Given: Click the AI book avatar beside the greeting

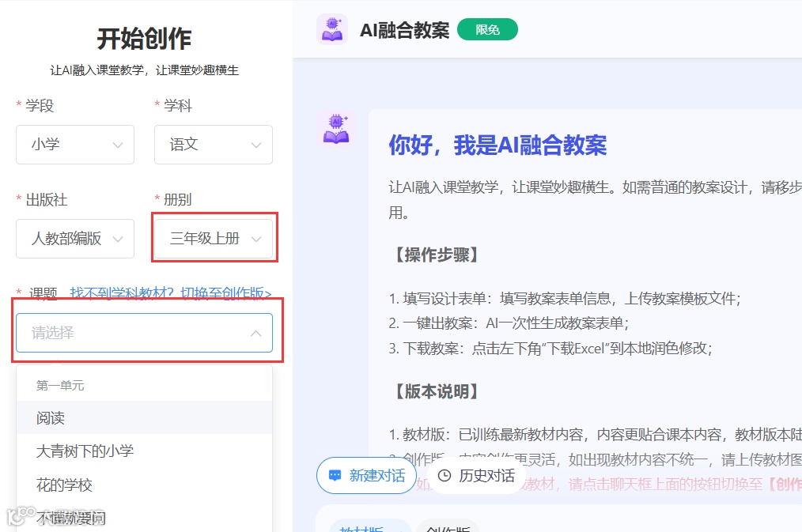Looking at the screenshot, I should (x=335, y=130).
